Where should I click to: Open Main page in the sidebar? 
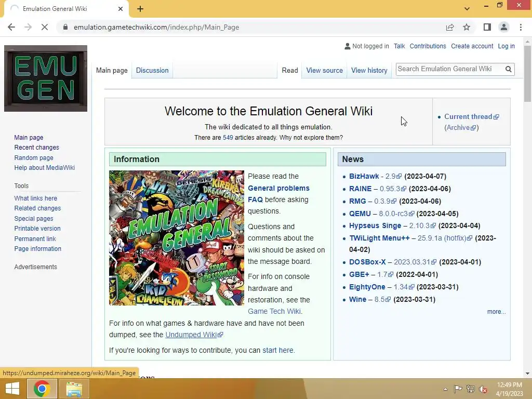click(x=29, y=137)
